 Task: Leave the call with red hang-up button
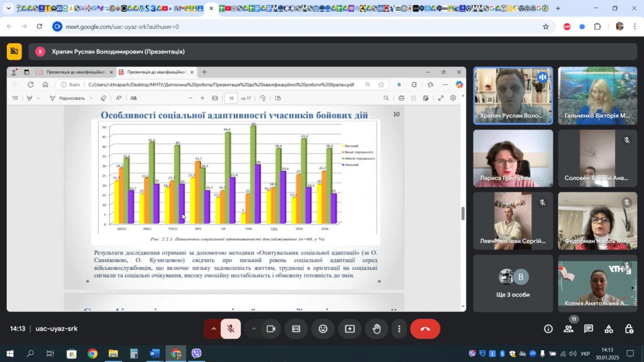[425, 329]
